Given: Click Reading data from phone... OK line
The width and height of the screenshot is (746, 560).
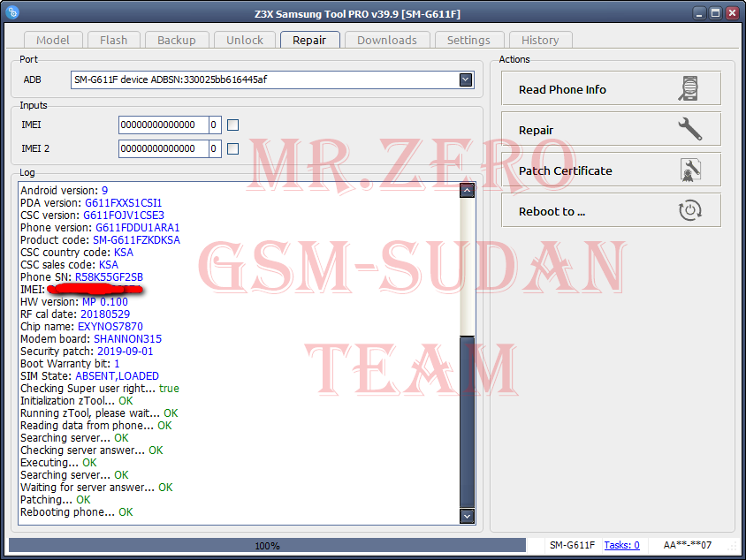Looking at the screenshot, I should coord(96,426).
